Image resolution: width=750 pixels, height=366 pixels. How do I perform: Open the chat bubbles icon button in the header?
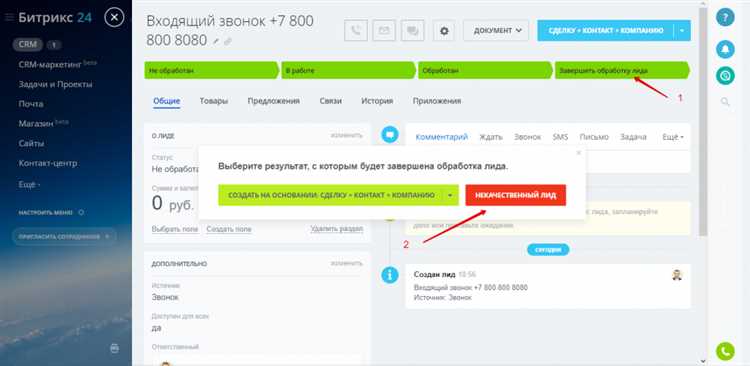point(412,31)
